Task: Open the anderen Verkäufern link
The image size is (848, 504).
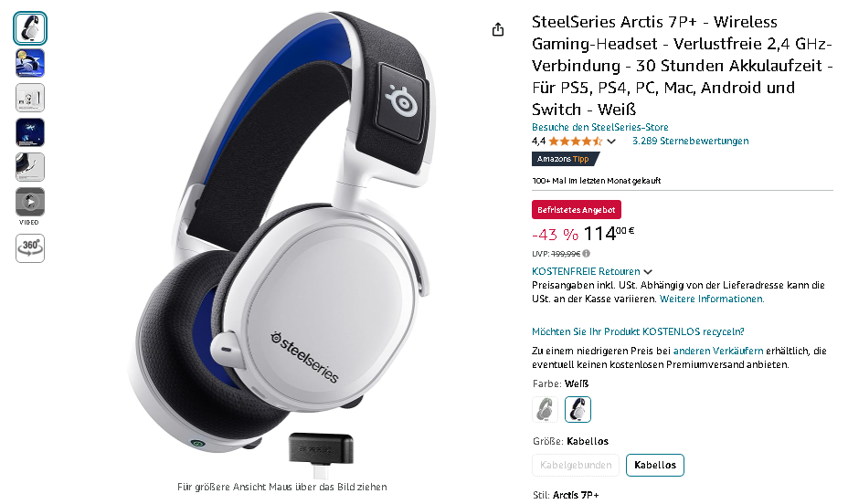Action: 718,351
